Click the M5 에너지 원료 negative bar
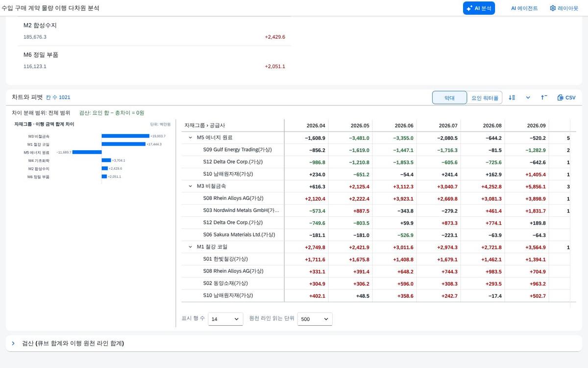The image size is (588, 368). point(87,152)
